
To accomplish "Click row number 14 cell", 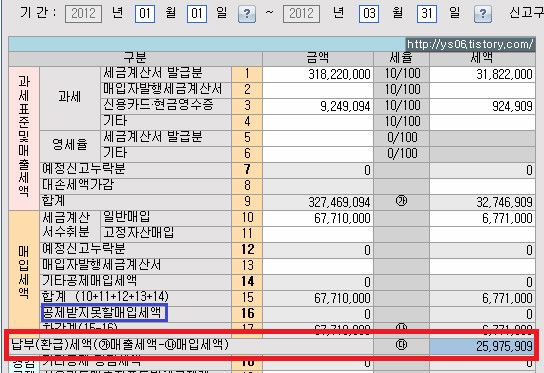I will [x=247, y=282].
